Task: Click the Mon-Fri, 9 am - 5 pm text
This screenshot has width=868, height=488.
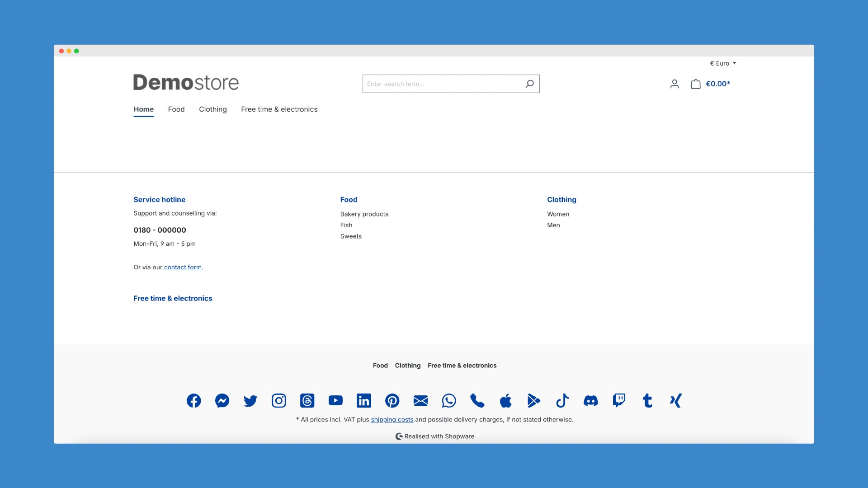Action: (165, 244)
